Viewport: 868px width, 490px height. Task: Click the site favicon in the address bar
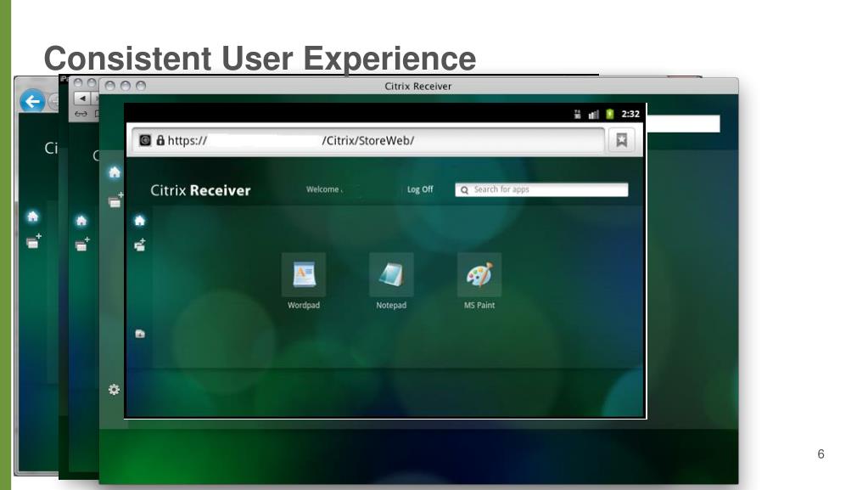[145, 140]
